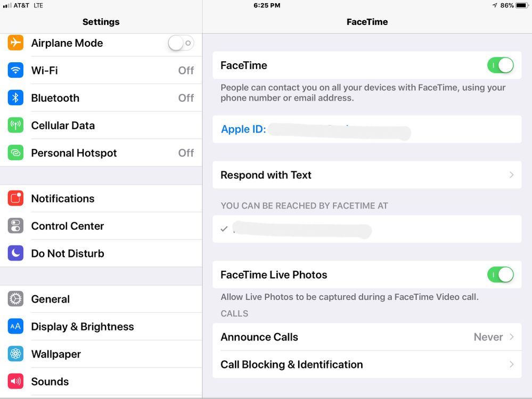The height and width of the screenshot is (399, 532).
Task: Tap the Control Center icon
Action: 15,226
